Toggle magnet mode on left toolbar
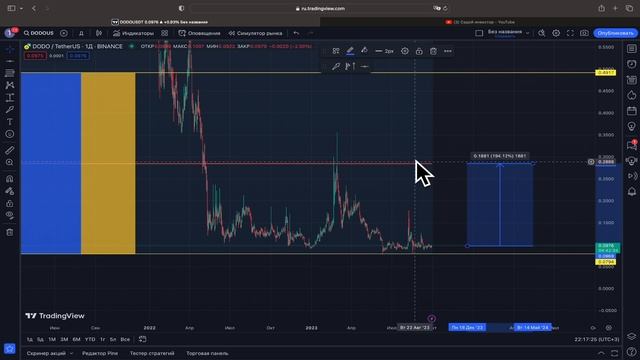 (10, 179)
